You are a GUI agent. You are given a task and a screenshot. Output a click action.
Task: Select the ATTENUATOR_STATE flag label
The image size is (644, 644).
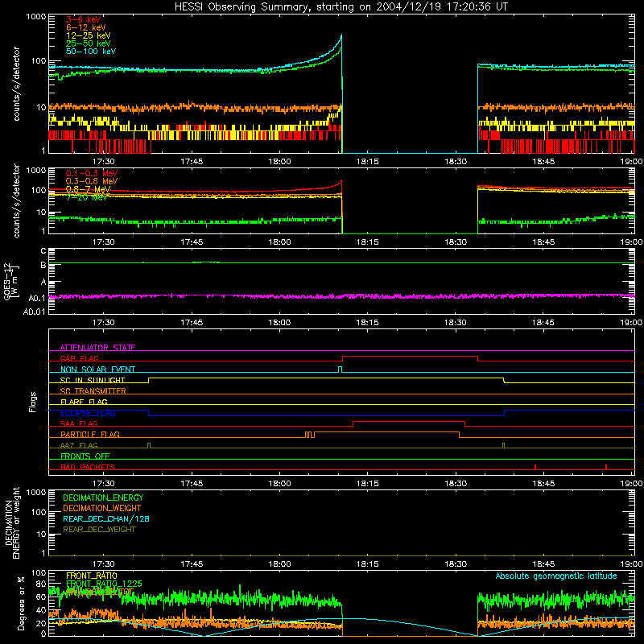(x=97, y=348)
